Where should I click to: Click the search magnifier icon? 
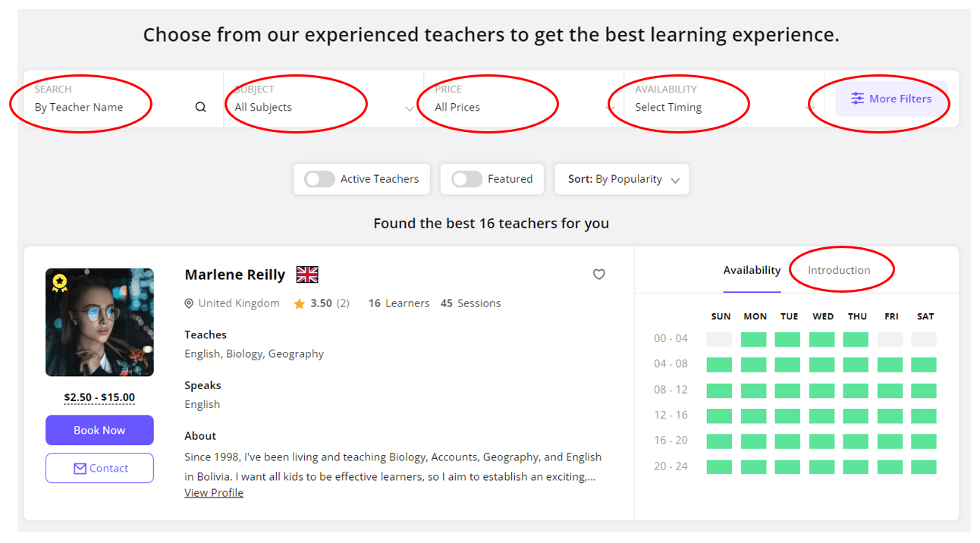pyautogui.click(x=200, y=107)
